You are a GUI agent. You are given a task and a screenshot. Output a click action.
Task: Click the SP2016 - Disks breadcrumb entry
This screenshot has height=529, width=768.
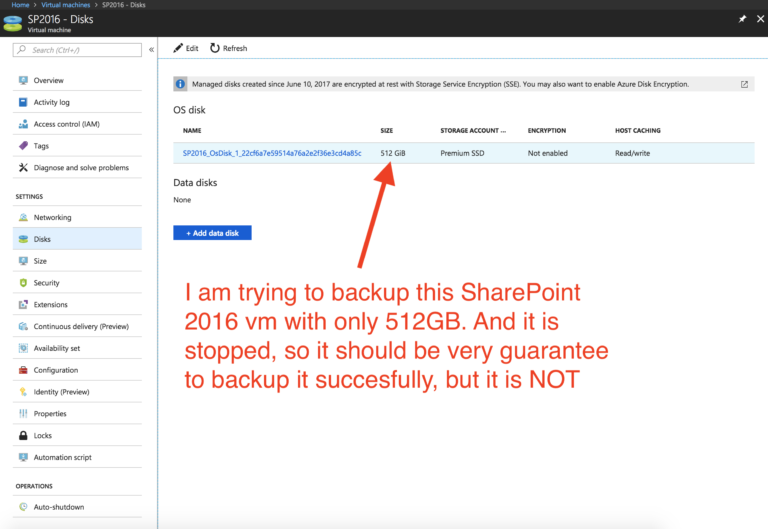coord(123,4)
